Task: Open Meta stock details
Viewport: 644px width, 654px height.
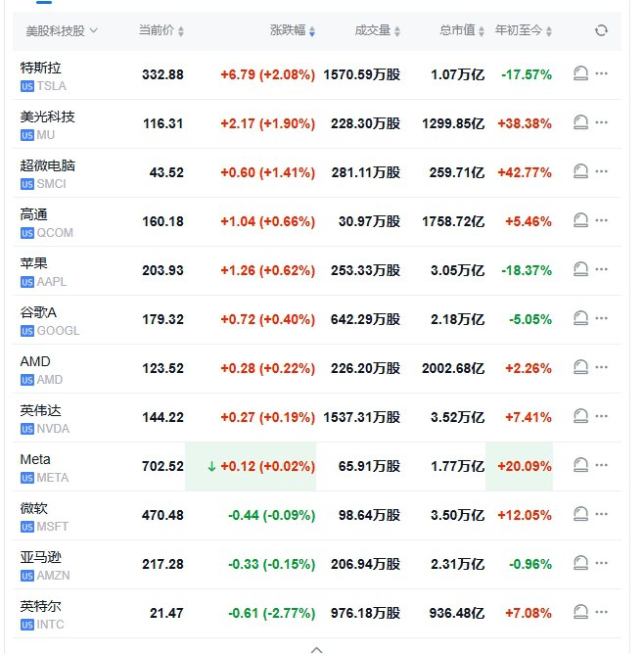Action: pos(44,468)
